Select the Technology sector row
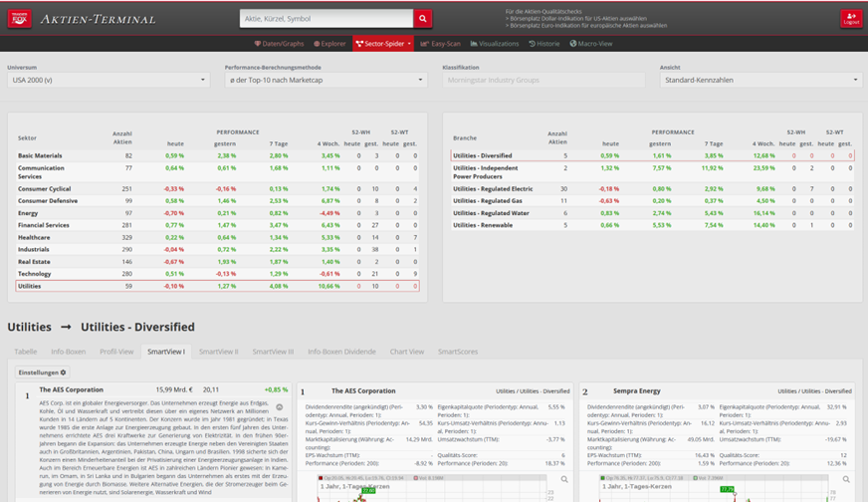 pyautogui.click(x=36, y=273)
